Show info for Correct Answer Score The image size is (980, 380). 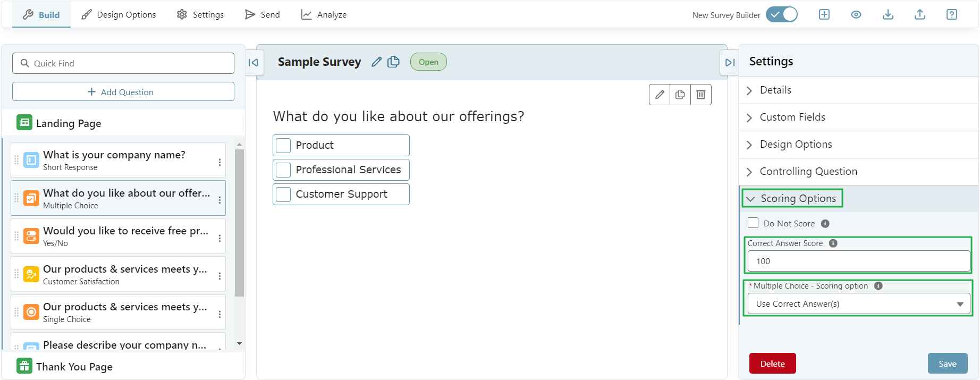point(833,243)
